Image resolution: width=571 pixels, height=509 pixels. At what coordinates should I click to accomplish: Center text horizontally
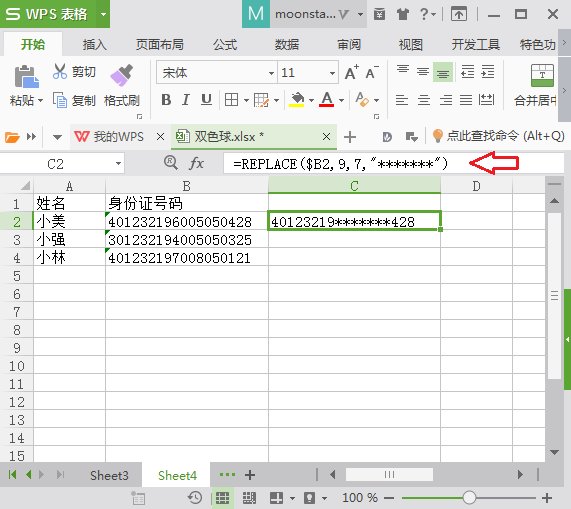pyautogui.click(x=424, y=99)
